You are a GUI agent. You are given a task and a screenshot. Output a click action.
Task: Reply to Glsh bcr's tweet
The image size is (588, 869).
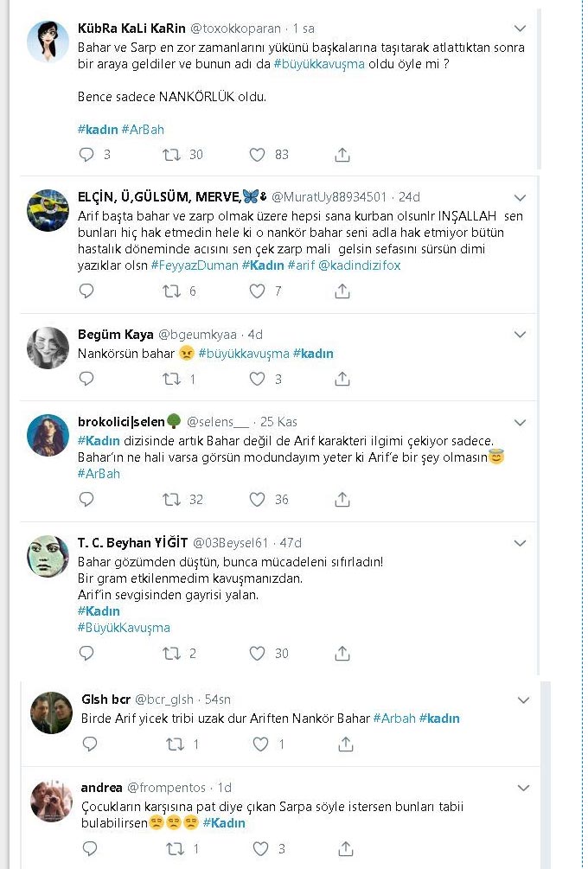tap(90, 744)
